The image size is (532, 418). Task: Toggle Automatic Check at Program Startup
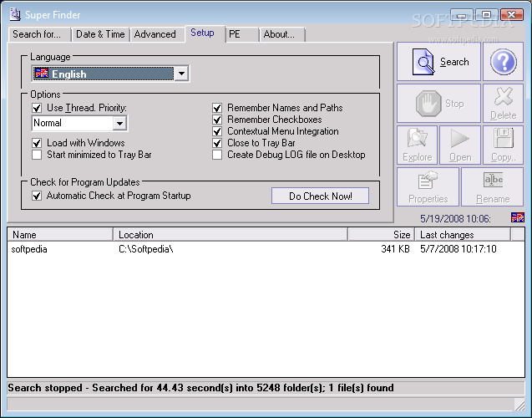coord(37,196)
